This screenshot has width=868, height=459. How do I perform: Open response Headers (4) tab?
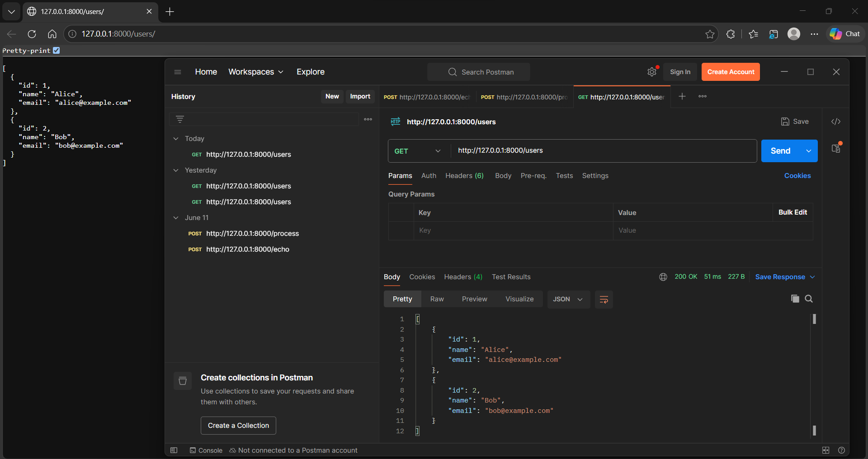pyautogui.click(x=463, y=277)
